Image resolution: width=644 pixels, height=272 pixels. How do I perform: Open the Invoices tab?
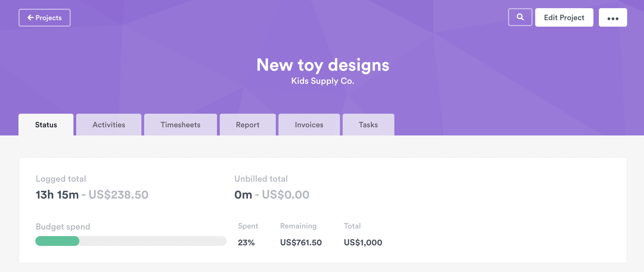click(309, 125)
